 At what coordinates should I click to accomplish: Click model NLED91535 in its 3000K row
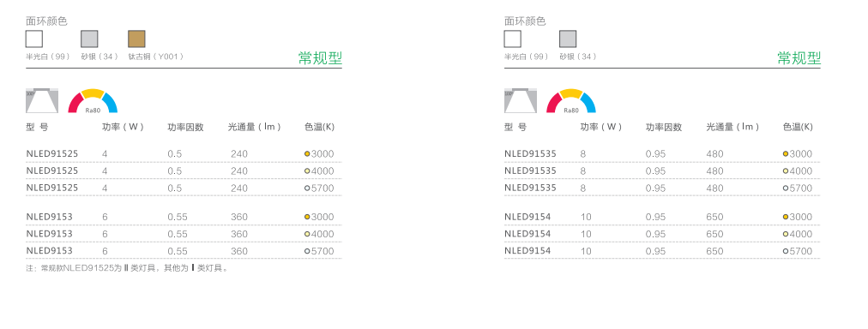pos(530,153)
